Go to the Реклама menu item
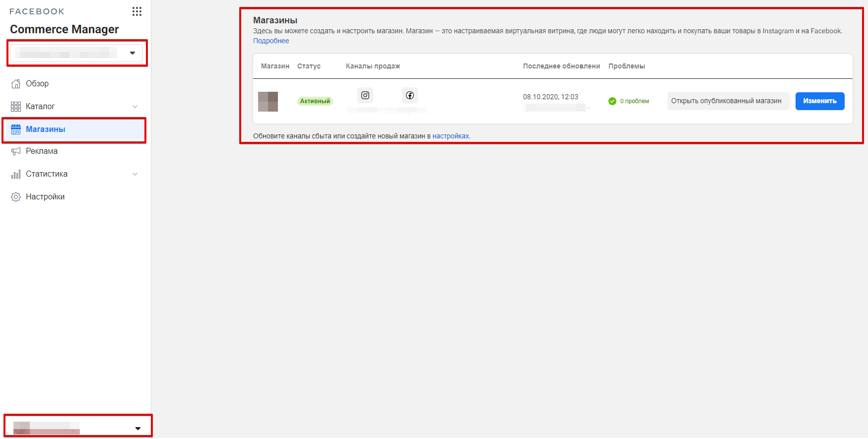 (x=42, y=151)
